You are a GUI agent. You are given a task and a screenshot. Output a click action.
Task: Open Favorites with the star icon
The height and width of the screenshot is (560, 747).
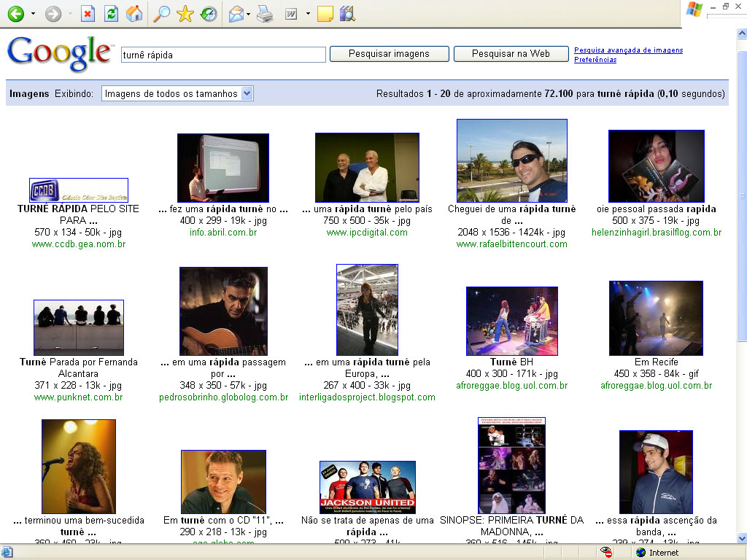(185, 14)
